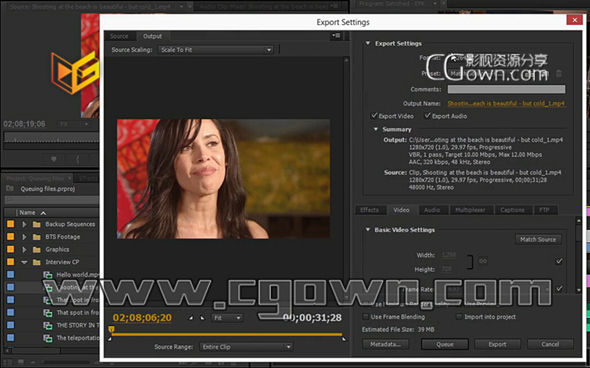Image resolution: width=590 pixels, height=368 pixels.
Task: Toggle the Export Audio checkbox
Action: [x=427, y=116]
